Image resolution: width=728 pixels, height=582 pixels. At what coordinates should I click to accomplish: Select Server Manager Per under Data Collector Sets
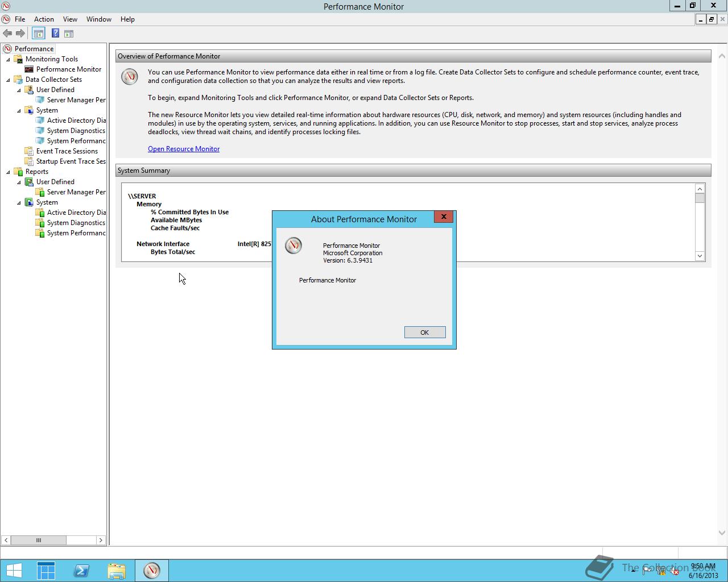tap(76, 100)
